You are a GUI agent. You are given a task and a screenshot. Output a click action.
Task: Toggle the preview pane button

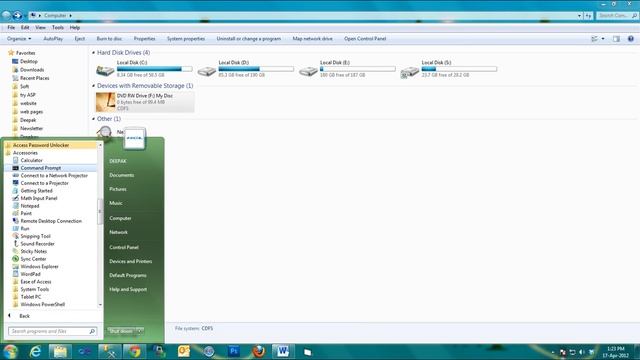coord(616,39)
